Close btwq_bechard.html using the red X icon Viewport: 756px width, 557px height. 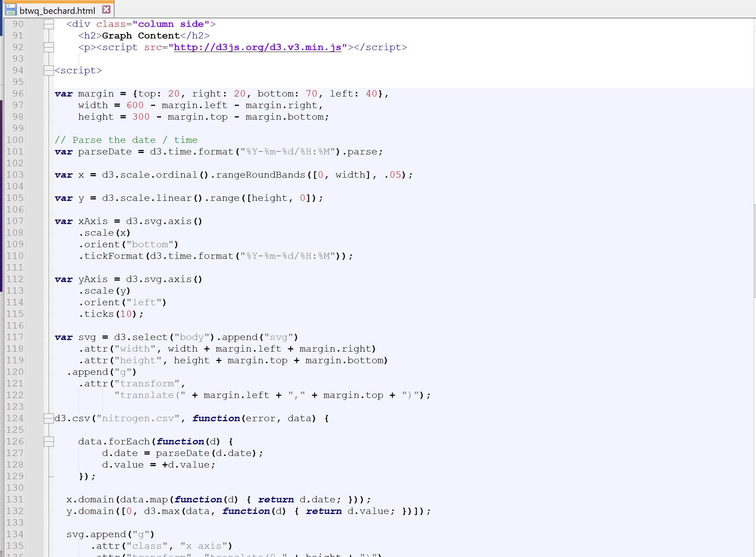click(x=107, y=9)
